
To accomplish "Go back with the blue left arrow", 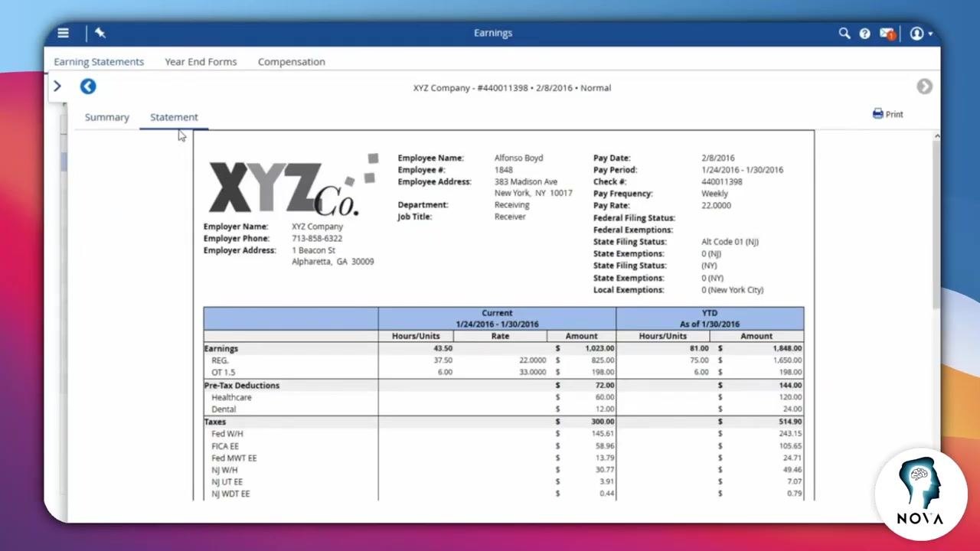I will coord(88,86).
